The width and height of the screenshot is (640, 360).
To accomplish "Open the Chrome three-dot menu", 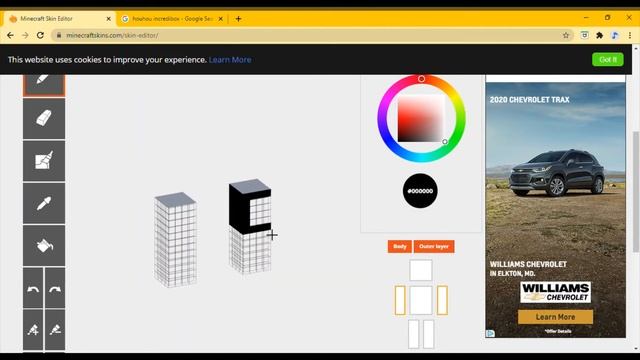I will 630,36.
